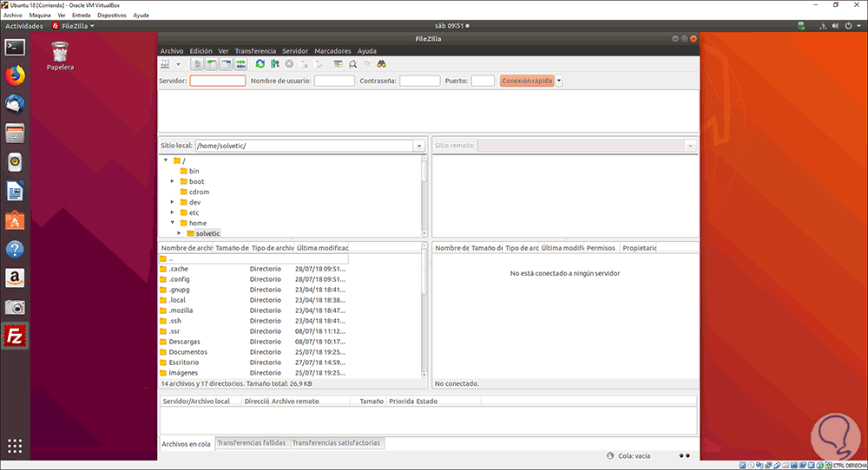Toggle the remote directory tree display

tap(226, 64)
